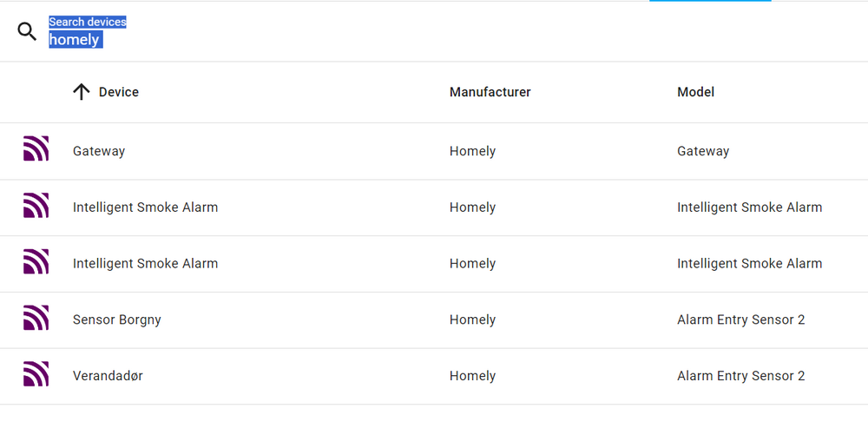868x448 pixels.
Task: Sort the table by Device column header
Action: [119, 92]
